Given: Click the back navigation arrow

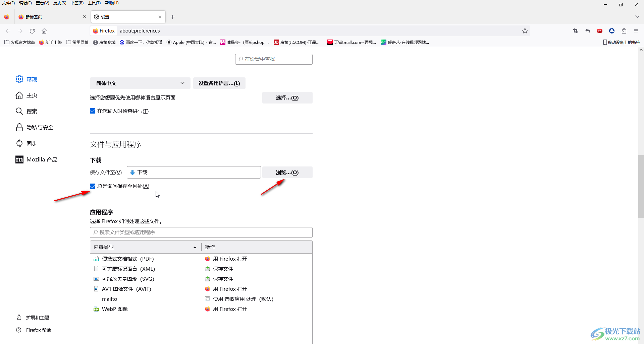Looking at the screenshot, I should [8, 31].
